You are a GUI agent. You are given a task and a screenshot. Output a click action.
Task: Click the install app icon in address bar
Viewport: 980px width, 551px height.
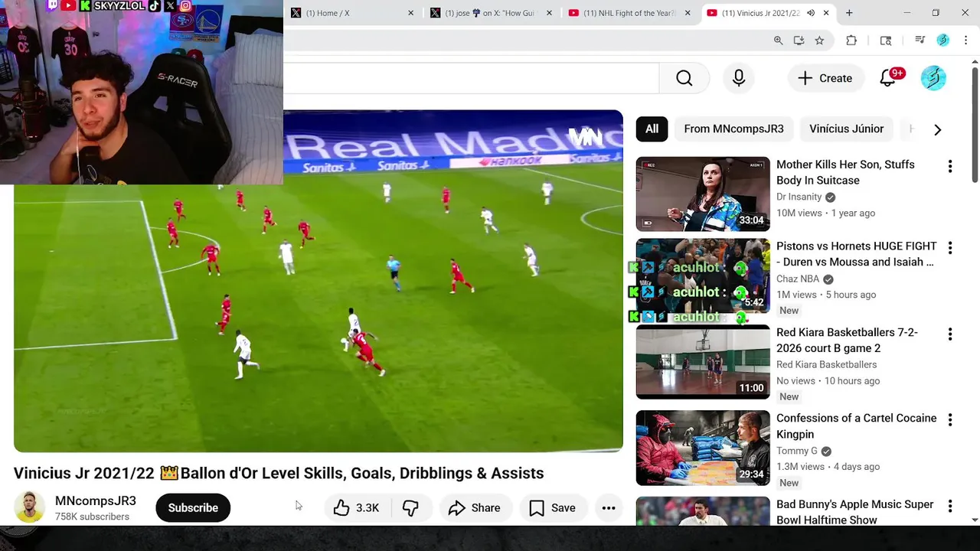click(x=799, y=41)
